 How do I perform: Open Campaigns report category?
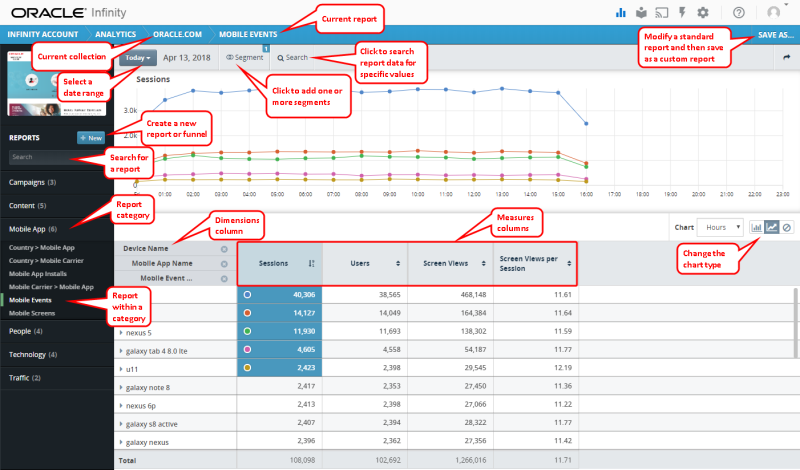[32, 182]
